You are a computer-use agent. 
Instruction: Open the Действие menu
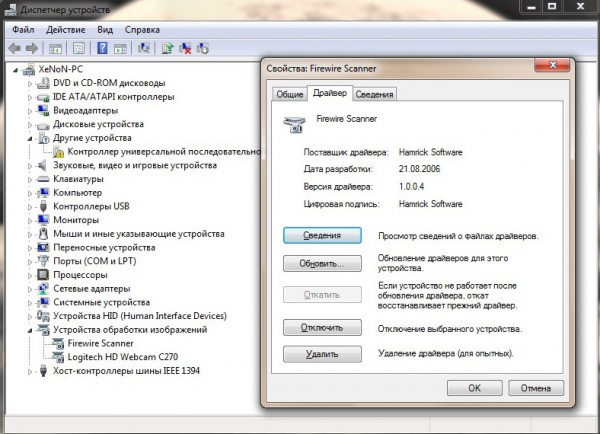coord(65,30)
